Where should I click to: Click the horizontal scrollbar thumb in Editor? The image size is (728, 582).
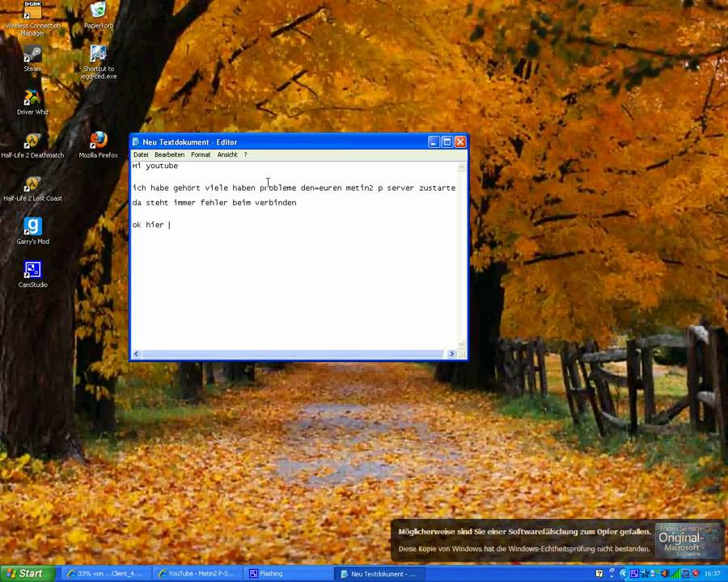[292, 354]
